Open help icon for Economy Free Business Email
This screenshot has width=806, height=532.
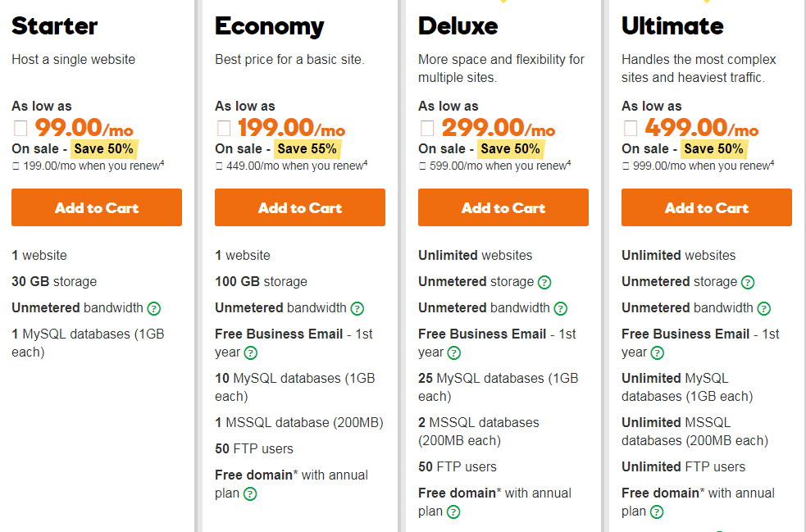tap(251, 353)
